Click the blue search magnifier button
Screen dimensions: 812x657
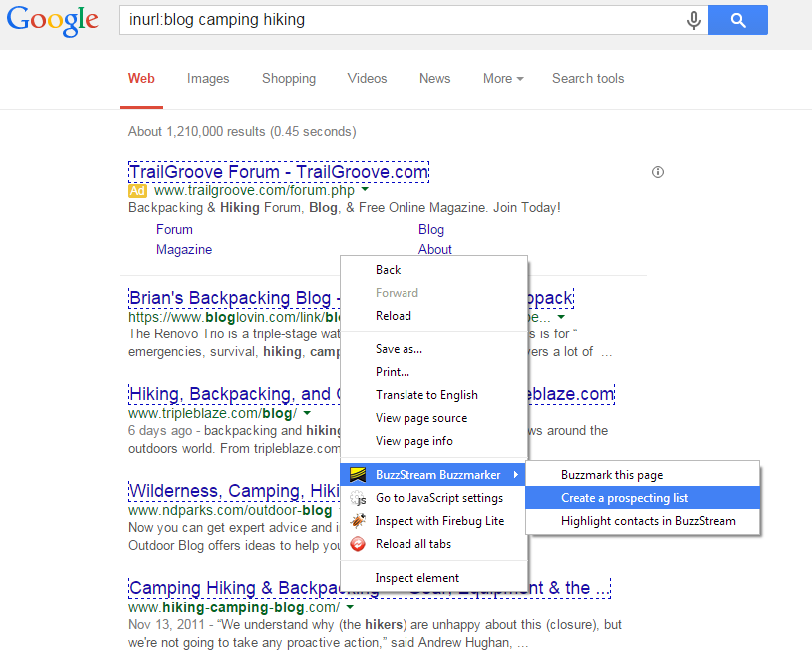[x=738, y=20]
